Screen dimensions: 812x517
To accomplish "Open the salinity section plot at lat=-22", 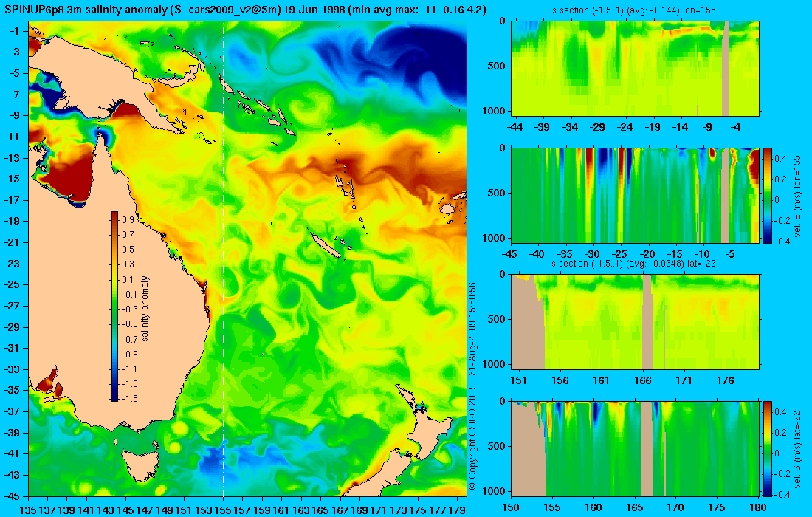I will [x=635, y=322].
